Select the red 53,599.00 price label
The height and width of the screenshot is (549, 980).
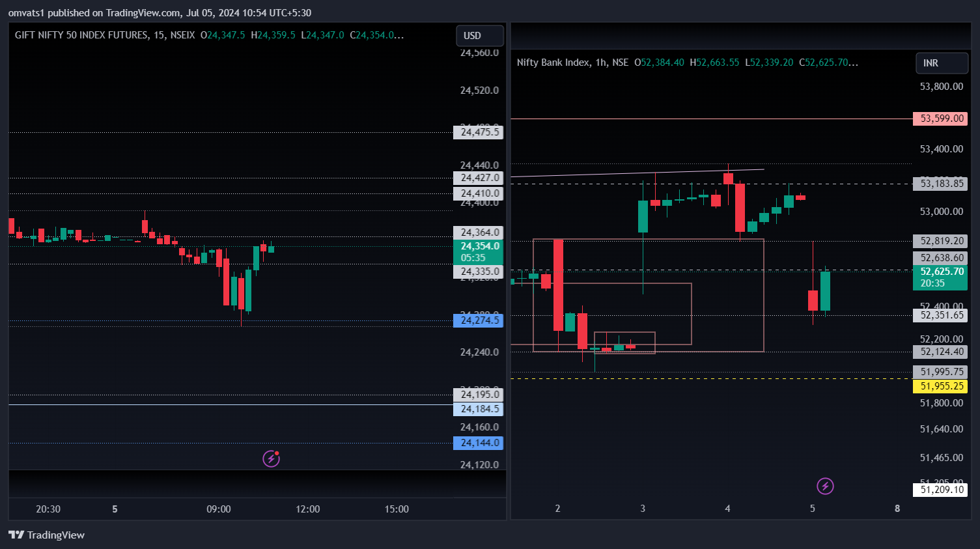pyautogui.click(x=940, y=119)
